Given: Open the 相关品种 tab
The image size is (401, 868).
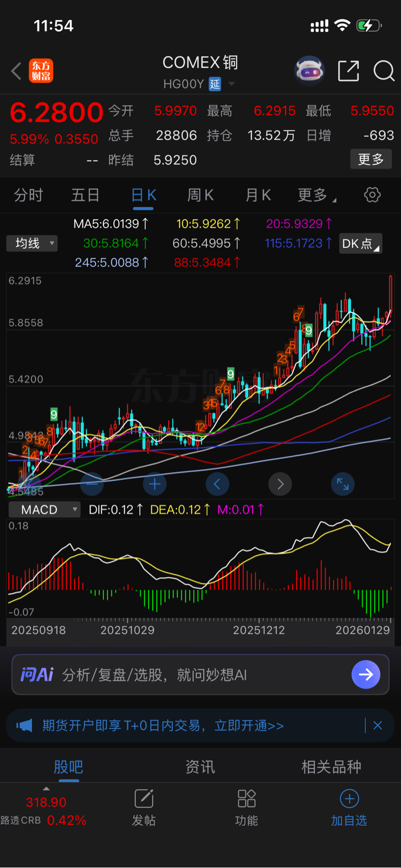Looking at the screenshot, I should 331,767.
